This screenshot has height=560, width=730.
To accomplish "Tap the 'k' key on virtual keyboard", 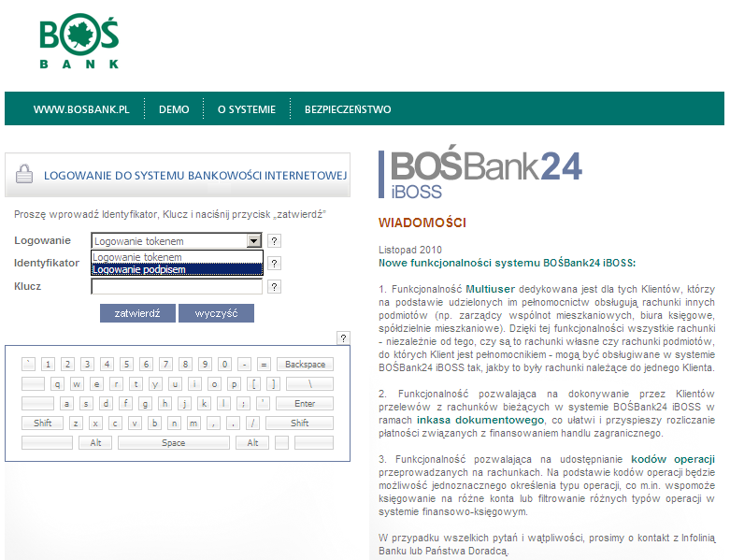I will 204,403.
